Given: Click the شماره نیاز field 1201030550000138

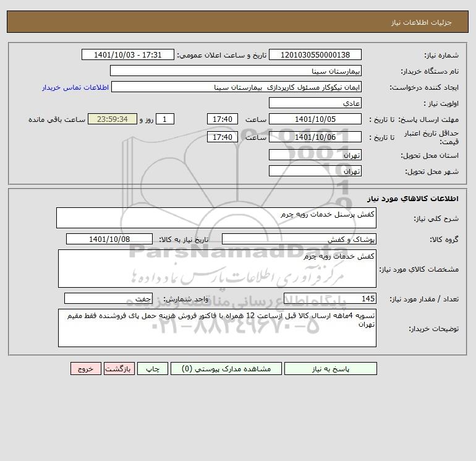Looking at the screenshot, I should tap(315, 54).
